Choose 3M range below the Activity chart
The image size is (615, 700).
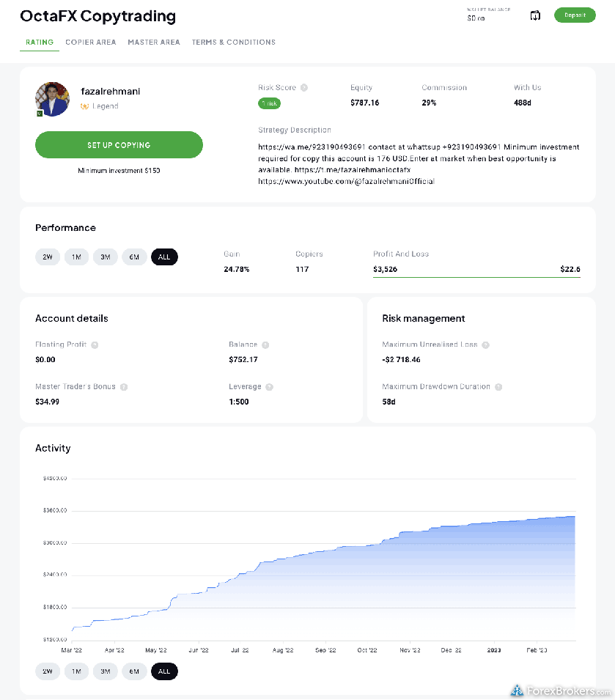(106, 671)
